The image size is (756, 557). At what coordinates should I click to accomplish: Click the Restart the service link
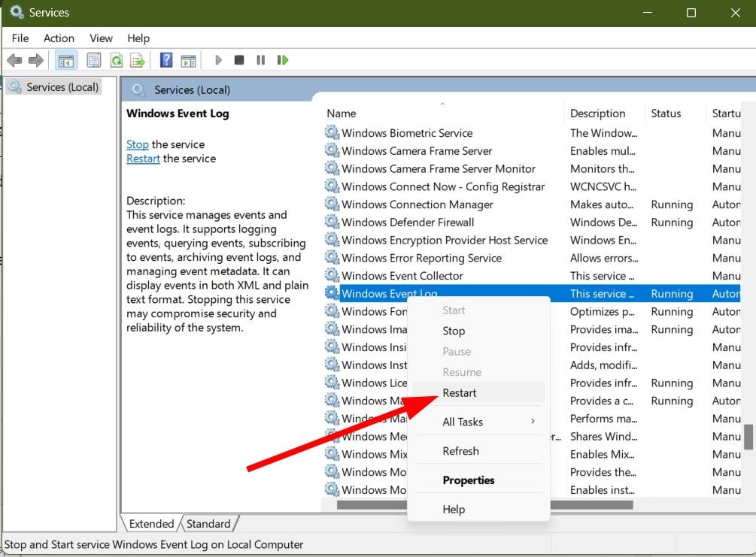(x=143, y=159)
